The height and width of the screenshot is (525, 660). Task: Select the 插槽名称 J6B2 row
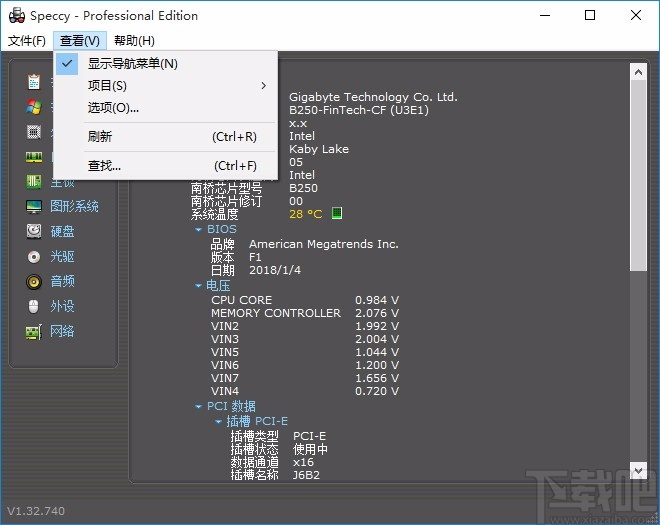click(x=275, y=475)
